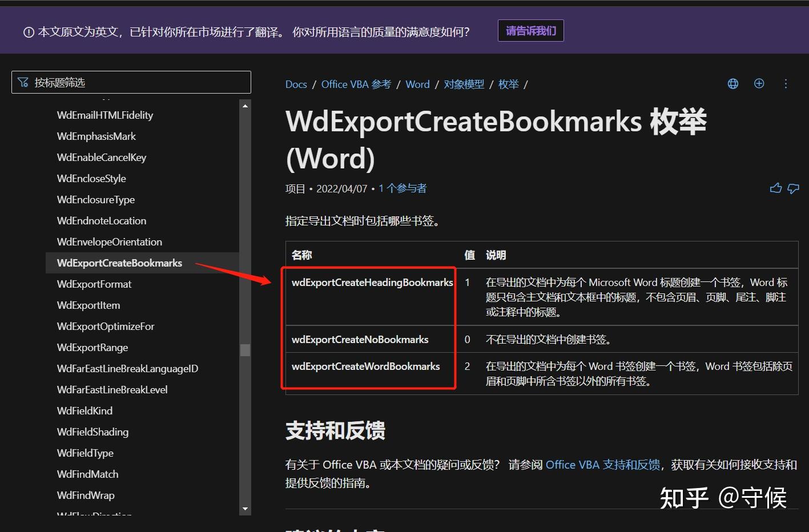Click the down arrow on the sidebar scrollbar
This screenshot has height=532, width=809.
click(x=245, y=509)
